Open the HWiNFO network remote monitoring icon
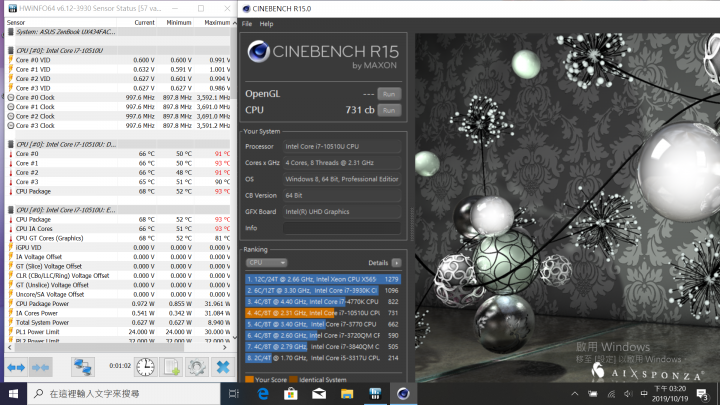 tap(83, 367)
